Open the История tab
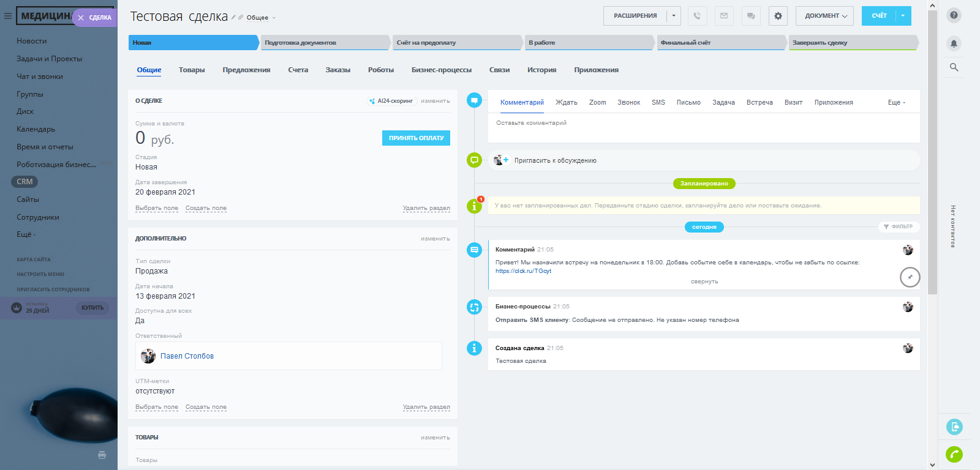The width and height of the screenshot is (980, 470). [541, 70]
